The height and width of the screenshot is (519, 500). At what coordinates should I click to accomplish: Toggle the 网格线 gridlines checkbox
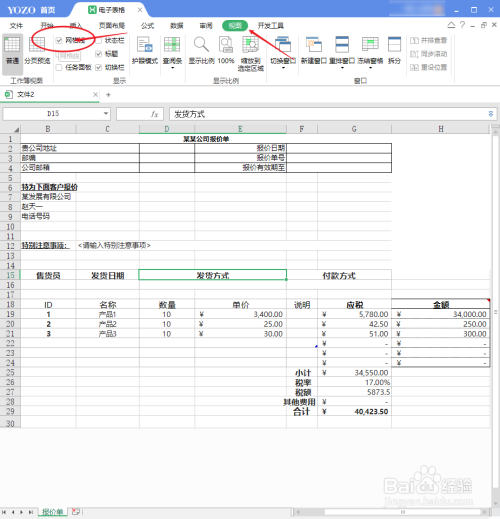pos(59,40)
